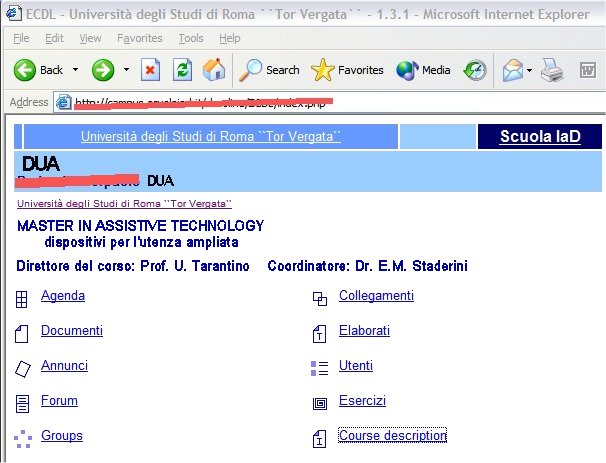This screenshot has width=606, height=463.
Task: Expand the Mail dropdown arrow
Action: pyautogui.click(x=529, y=70)
